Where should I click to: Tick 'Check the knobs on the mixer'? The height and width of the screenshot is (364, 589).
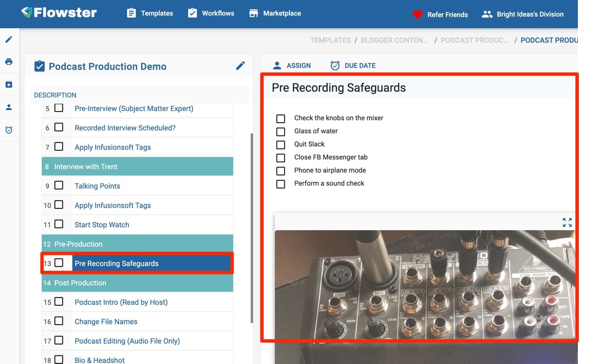[x=281, y=118]
